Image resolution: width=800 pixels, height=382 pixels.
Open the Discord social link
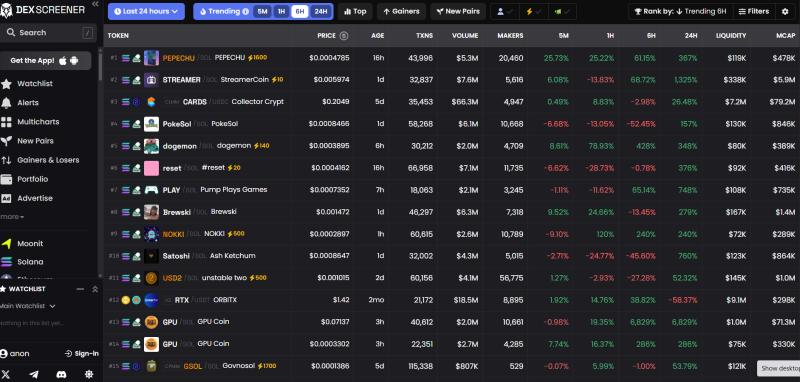(61, 374)
